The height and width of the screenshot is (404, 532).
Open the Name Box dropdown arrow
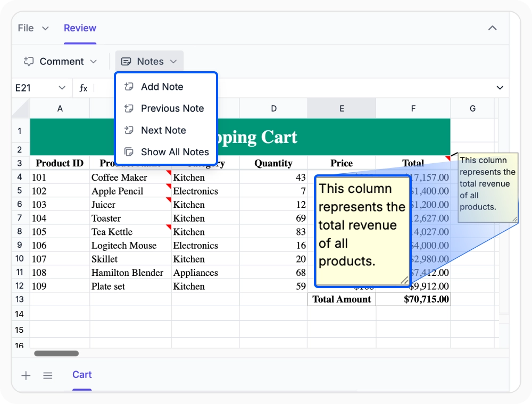62,88
